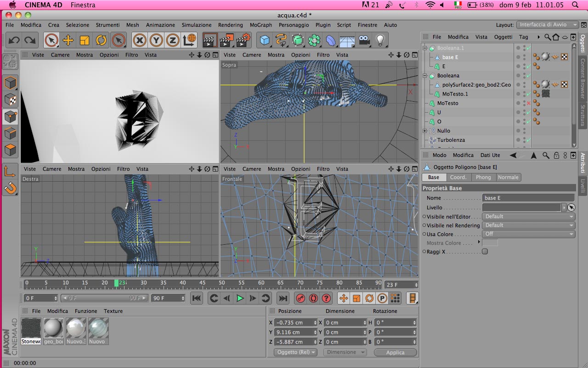Select the Move tool in top toolbar
The width and height of the screenshot is (588, 368).
coord(68,40)
